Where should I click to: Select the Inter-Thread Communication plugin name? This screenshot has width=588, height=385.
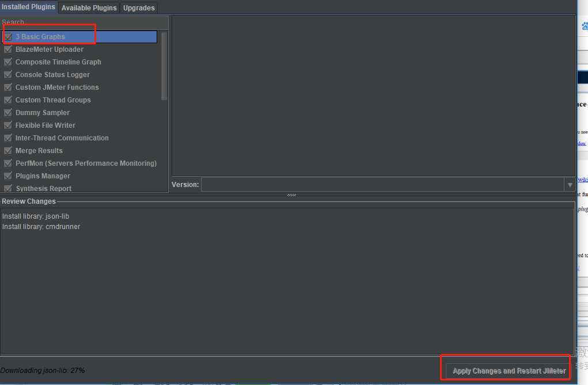click(x=62, y=138)
